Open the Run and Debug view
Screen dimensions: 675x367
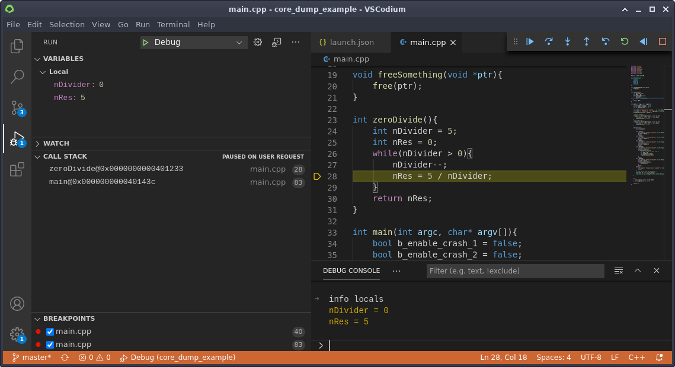click(x=17, y=139)
